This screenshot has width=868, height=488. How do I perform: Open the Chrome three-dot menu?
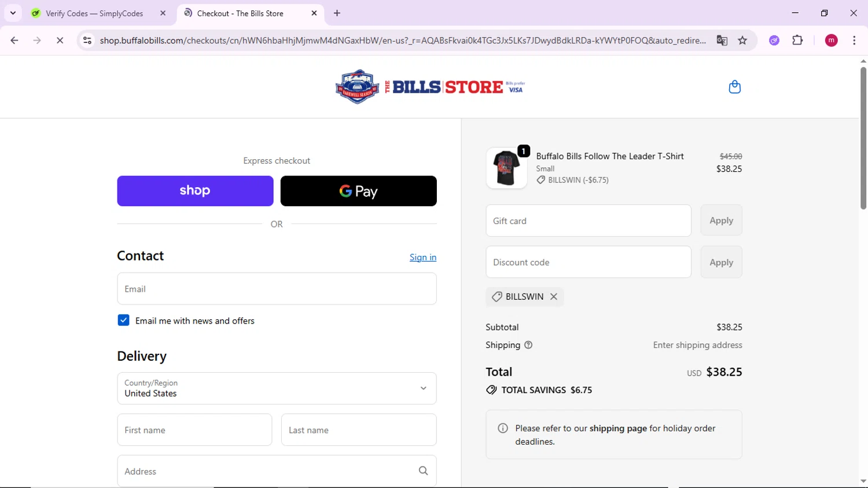tap(854, 41)
